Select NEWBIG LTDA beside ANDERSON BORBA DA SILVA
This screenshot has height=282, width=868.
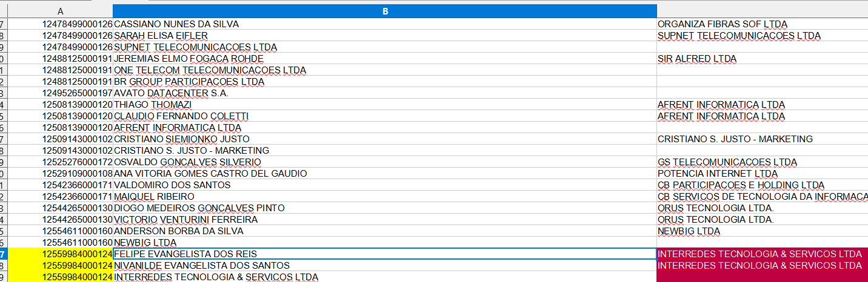click(763, 231)
